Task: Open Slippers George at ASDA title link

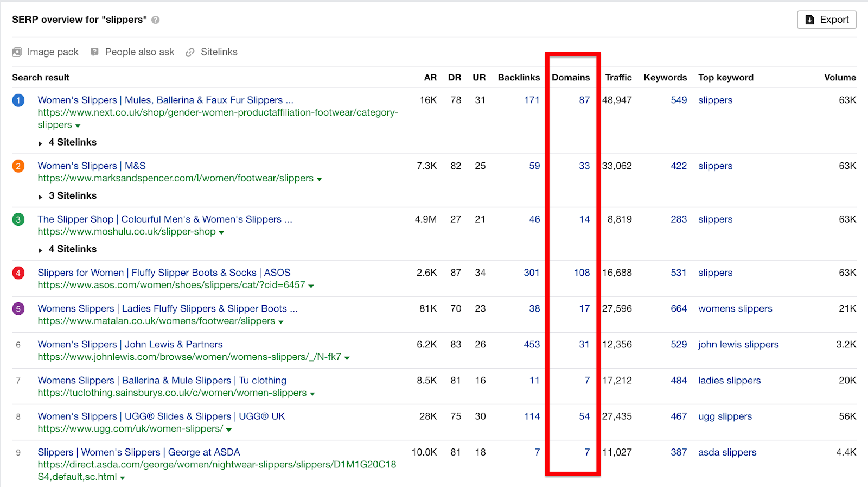Action: (139, 452)
